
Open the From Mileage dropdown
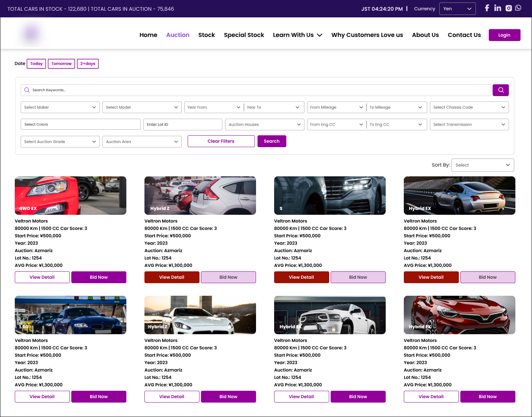tap(337, 107)
